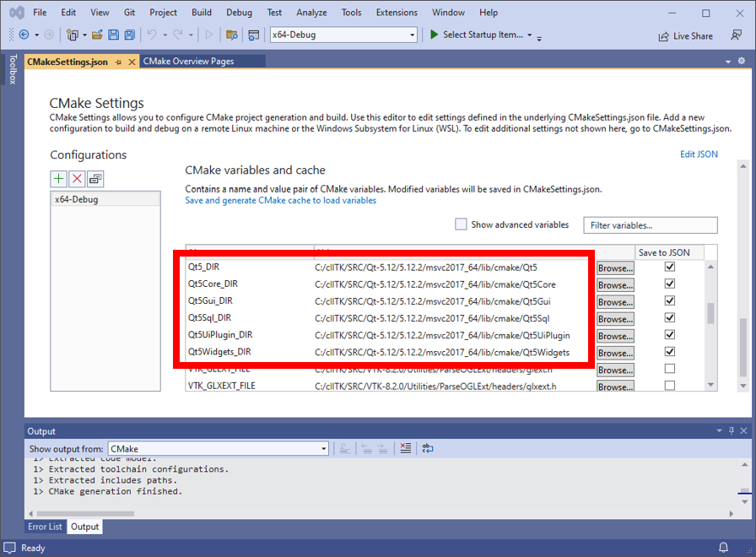Click the variables table scrollbar thumb
Image resolution: width=756 pixels, height=557 pixels.
click(x=710, y=313)
